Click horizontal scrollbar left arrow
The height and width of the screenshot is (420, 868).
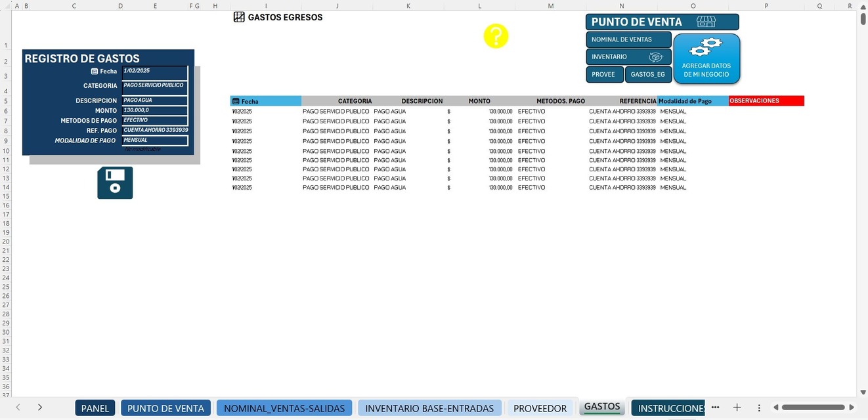(775, 408)
